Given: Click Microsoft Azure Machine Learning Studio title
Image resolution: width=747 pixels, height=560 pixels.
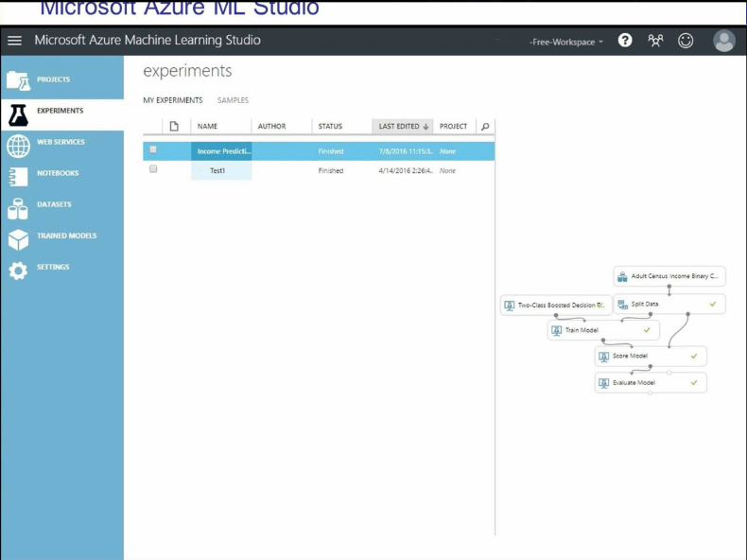Looking at the screenshot, I should pyautogui.click(x=148, y=40).
